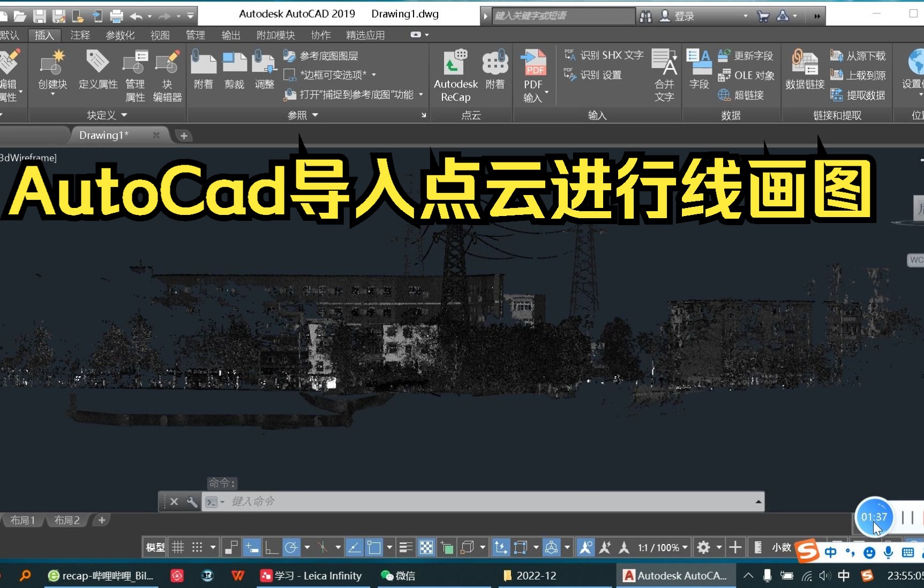The width and height of the screenshot is (924, 588).
Task: Click the Customize wrench icon in command line
Action: 192,502
